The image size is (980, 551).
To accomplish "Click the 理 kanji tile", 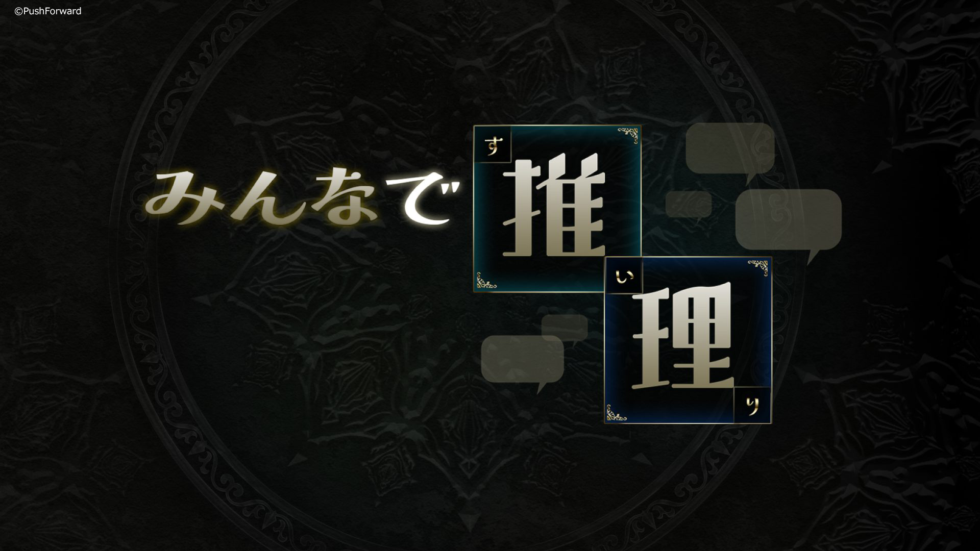I will 688,340.
